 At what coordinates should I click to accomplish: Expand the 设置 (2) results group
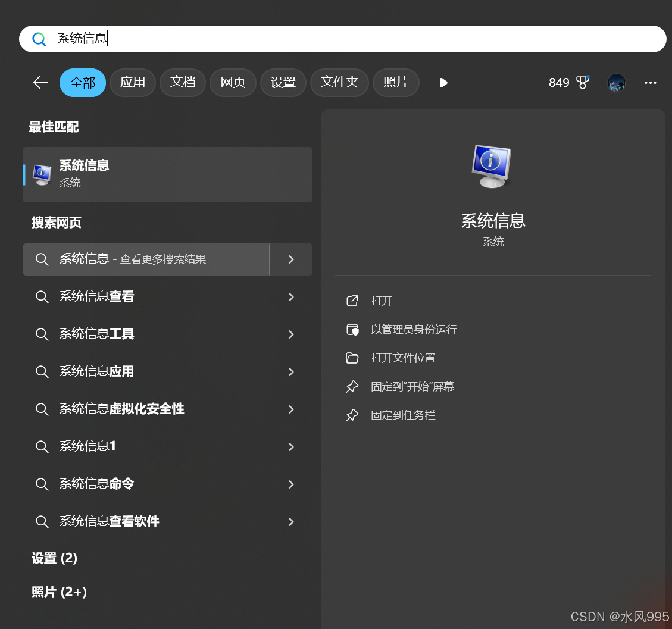point(54,558)
